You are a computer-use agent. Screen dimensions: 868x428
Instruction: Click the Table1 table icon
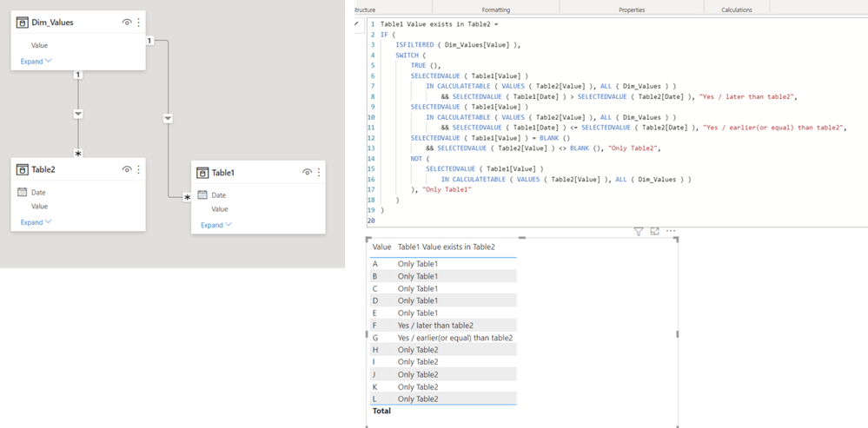click(202, 173)
